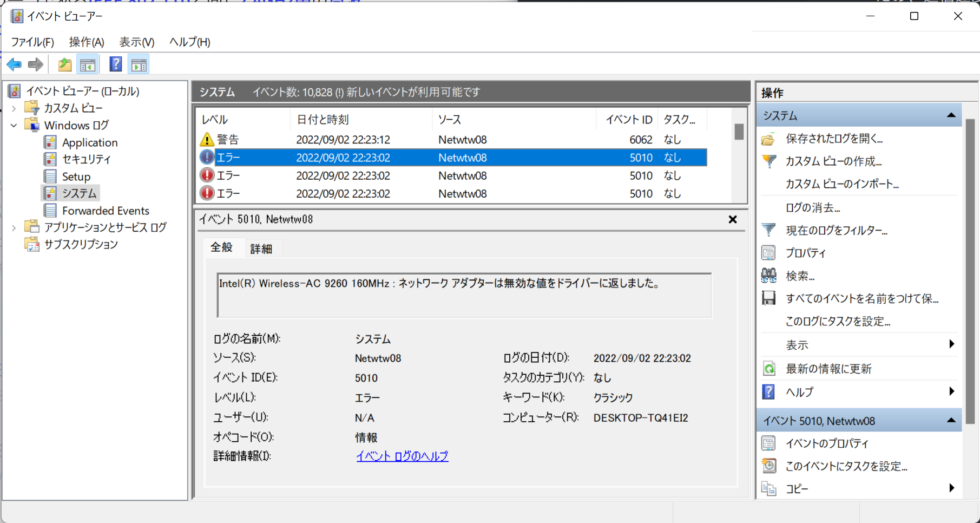
Task: Select the Application log in the tree
Action: tap(90, 142)
